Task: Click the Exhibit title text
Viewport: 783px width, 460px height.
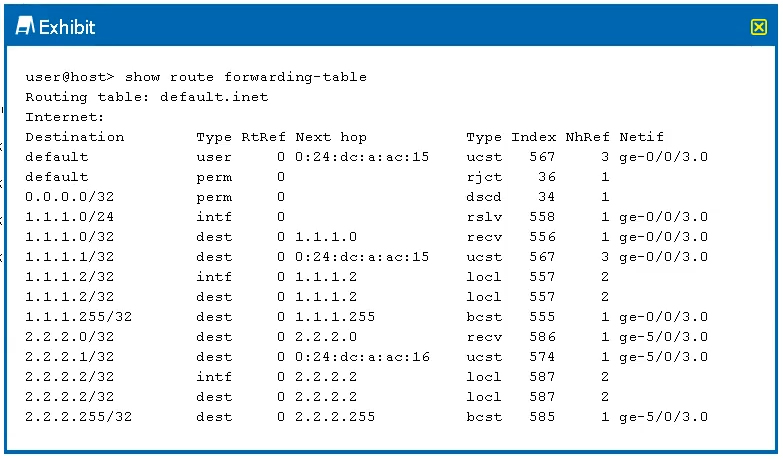Action: tap(67, 27)
